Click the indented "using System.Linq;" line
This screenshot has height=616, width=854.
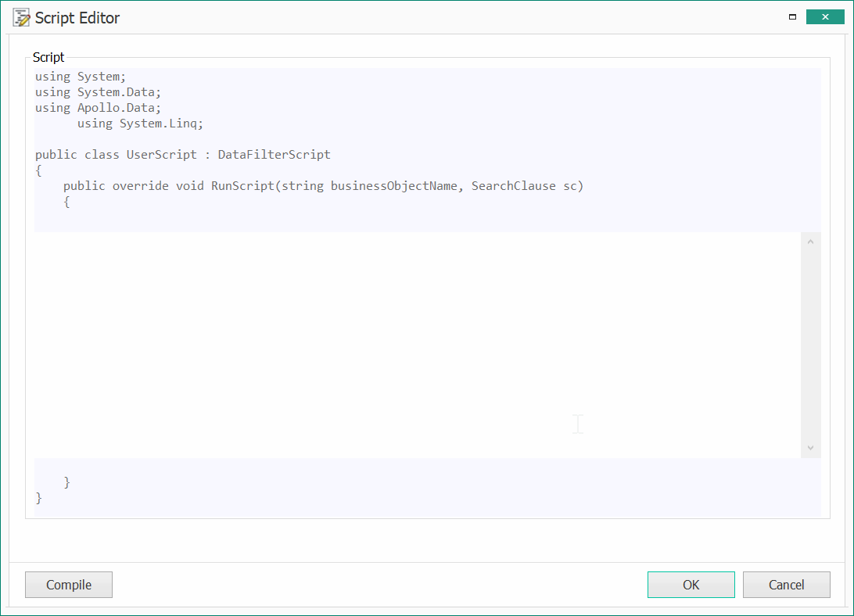[140, 124]
